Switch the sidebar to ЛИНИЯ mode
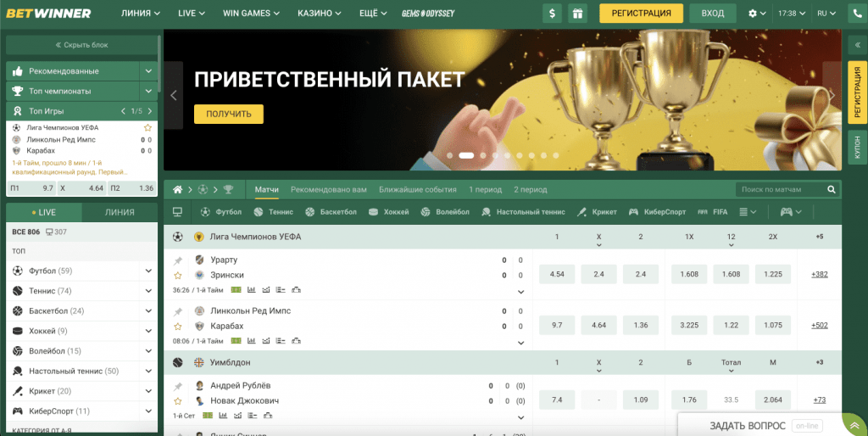The width and height of the screenshot is (868, 436). pyautogui.click(x=120, y=213)
